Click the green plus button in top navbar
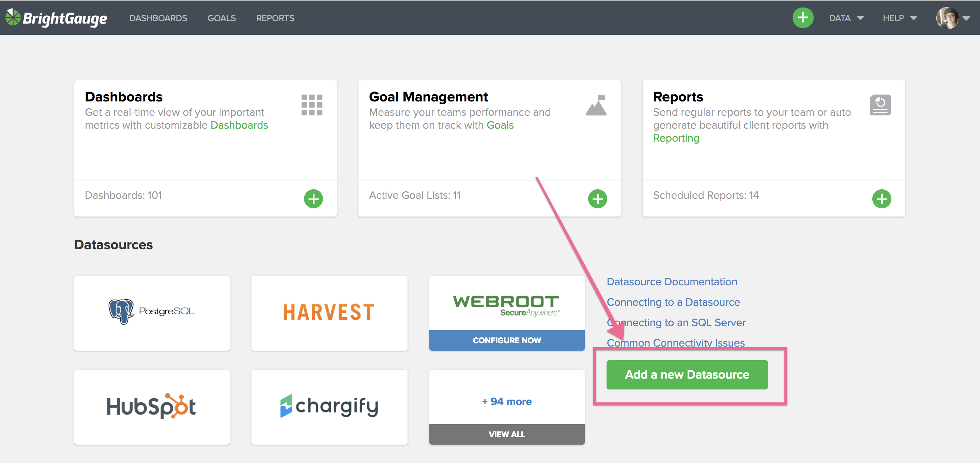 click(x=803, y=18)
